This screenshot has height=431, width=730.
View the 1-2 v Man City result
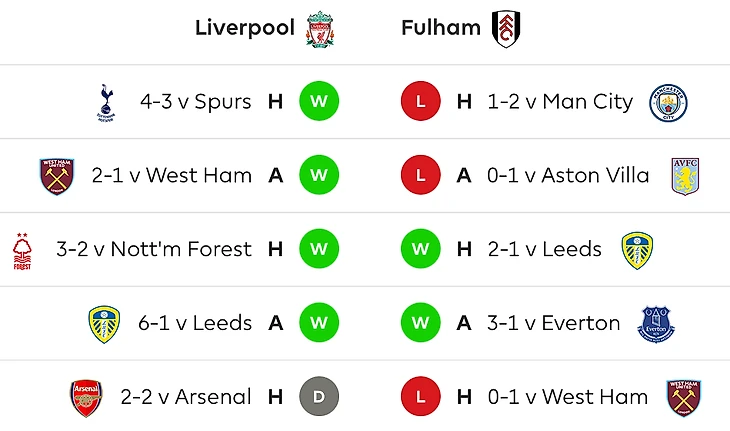(560, 102)
